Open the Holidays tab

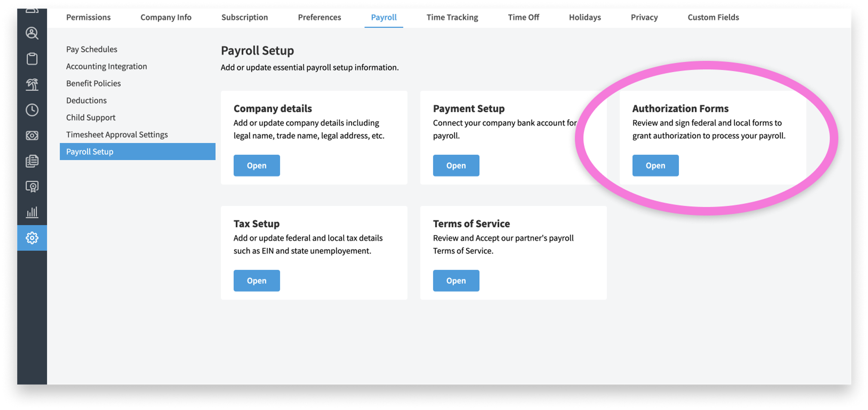click(x=585, y=17)
